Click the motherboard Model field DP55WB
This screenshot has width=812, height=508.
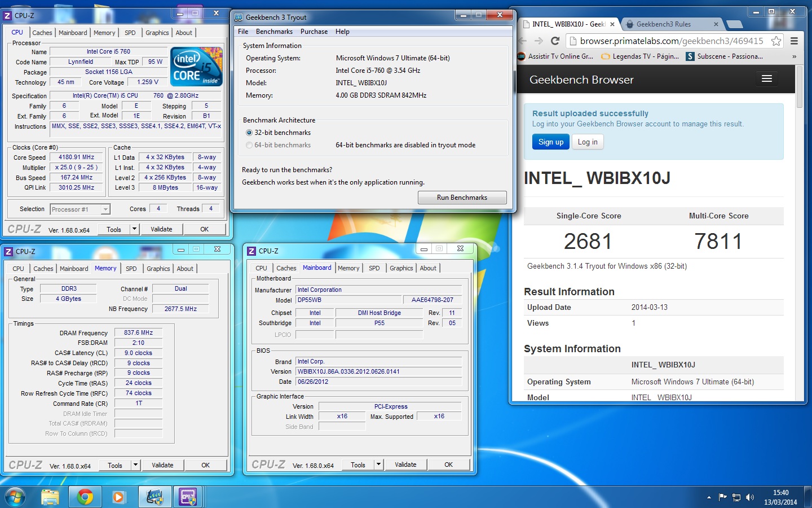point(348,300)
